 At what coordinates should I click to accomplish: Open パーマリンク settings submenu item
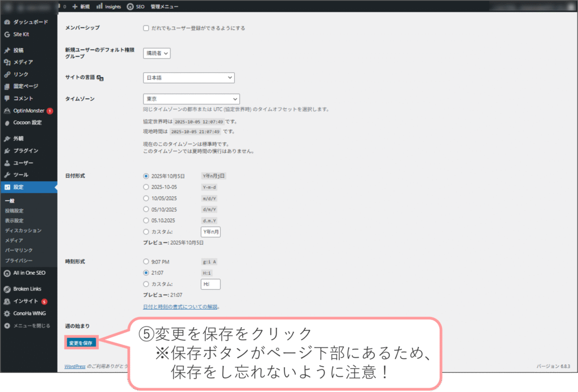[x=19, y=250]
